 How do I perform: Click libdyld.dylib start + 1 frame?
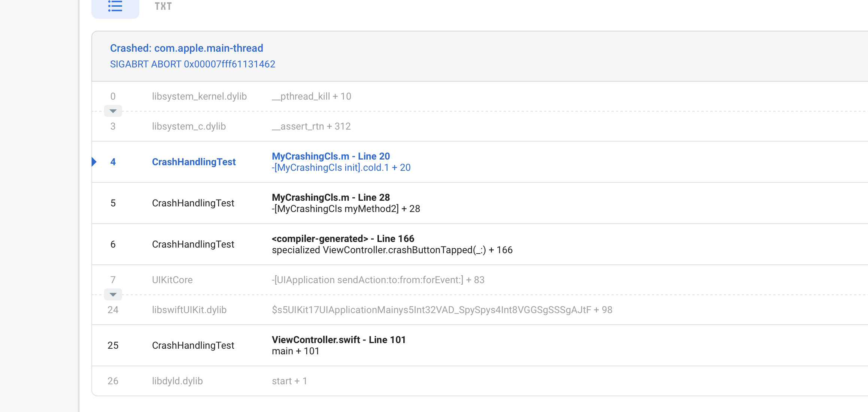[x=289, y=381]
